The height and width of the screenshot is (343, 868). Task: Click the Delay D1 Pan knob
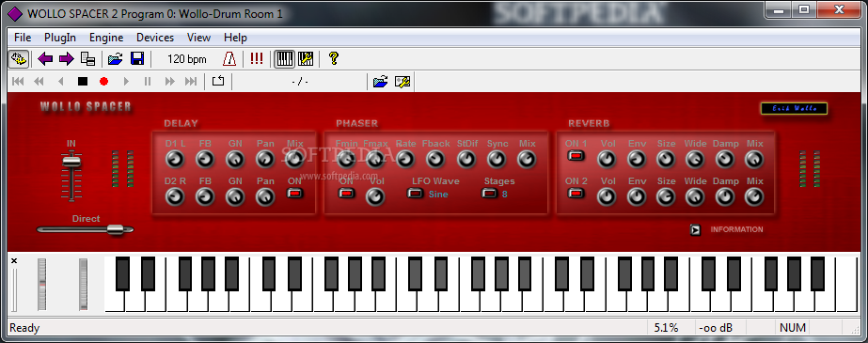pos(265,160)
